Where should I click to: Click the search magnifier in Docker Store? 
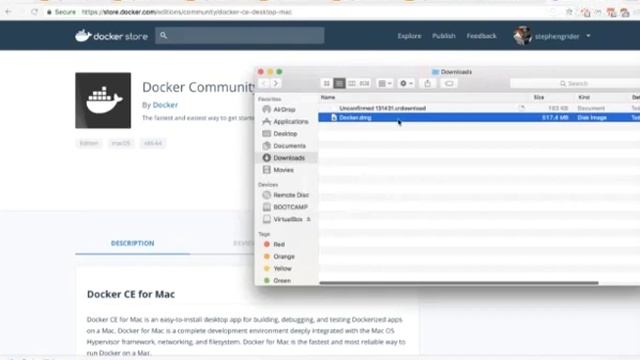click(163, 36)
